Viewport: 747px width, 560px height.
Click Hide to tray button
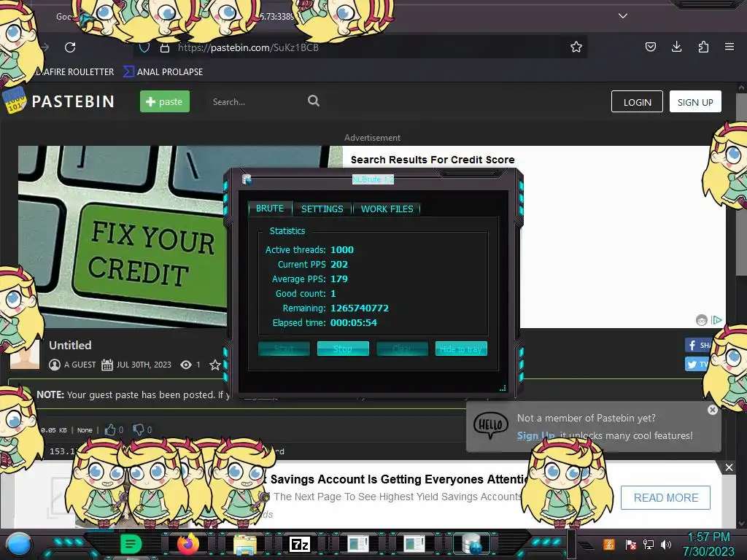click(461, 349)
